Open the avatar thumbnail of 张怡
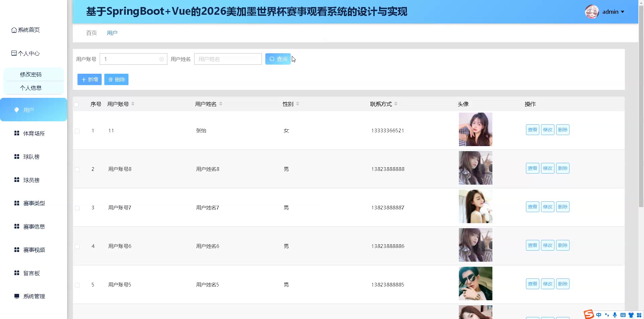 point(476,129)
